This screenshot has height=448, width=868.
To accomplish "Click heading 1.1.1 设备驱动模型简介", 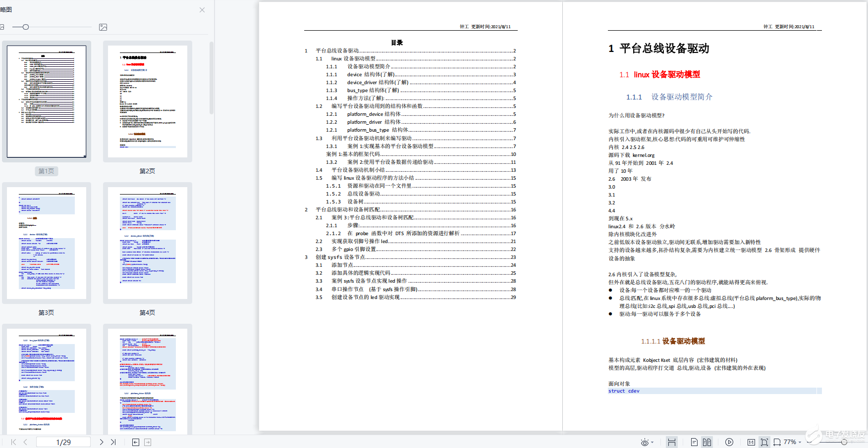I will click(669, 97).
